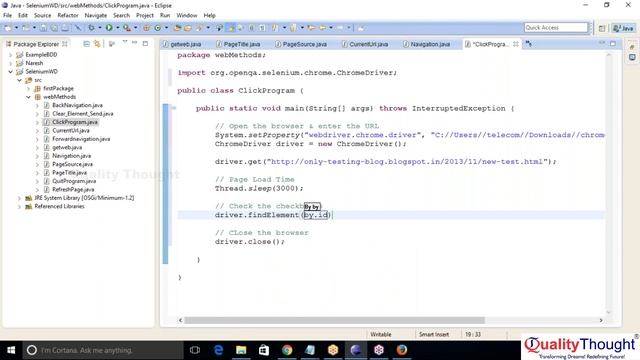Click the Open Type toolbar icon
Screen dimensions: 640x360
pos(177,28)
